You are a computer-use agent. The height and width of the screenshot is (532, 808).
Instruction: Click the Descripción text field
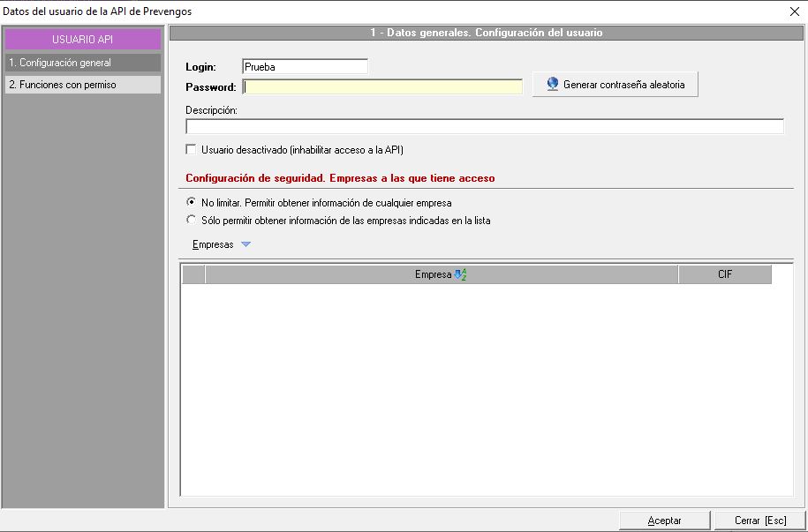click(x=484, y=126)
